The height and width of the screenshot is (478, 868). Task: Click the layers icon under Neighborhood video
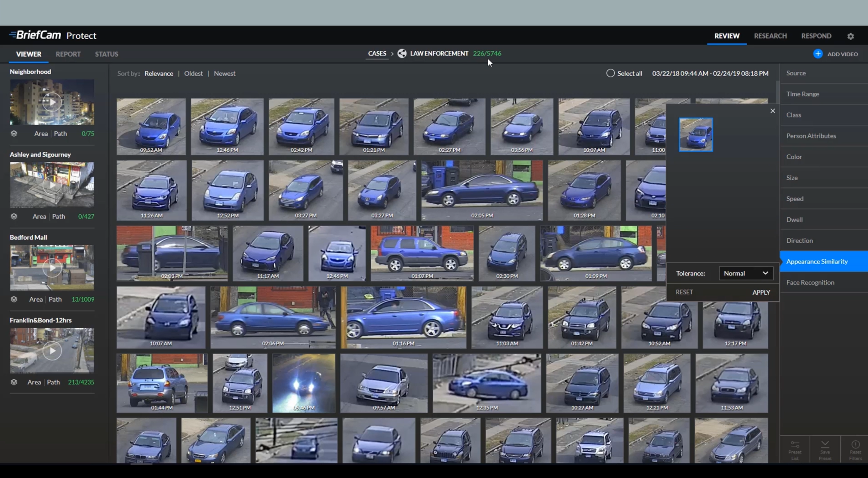click(x=14, y=133)
